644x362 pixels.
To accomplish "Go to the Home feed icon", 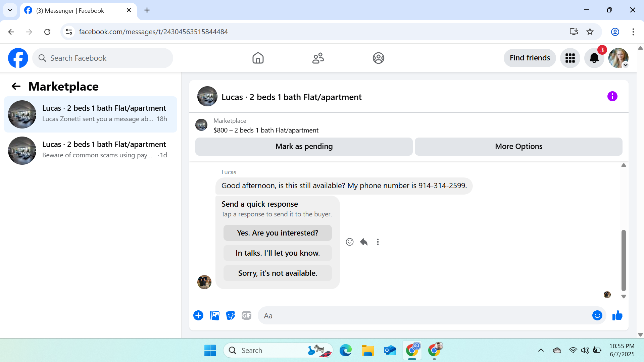I will pos(258,58).
